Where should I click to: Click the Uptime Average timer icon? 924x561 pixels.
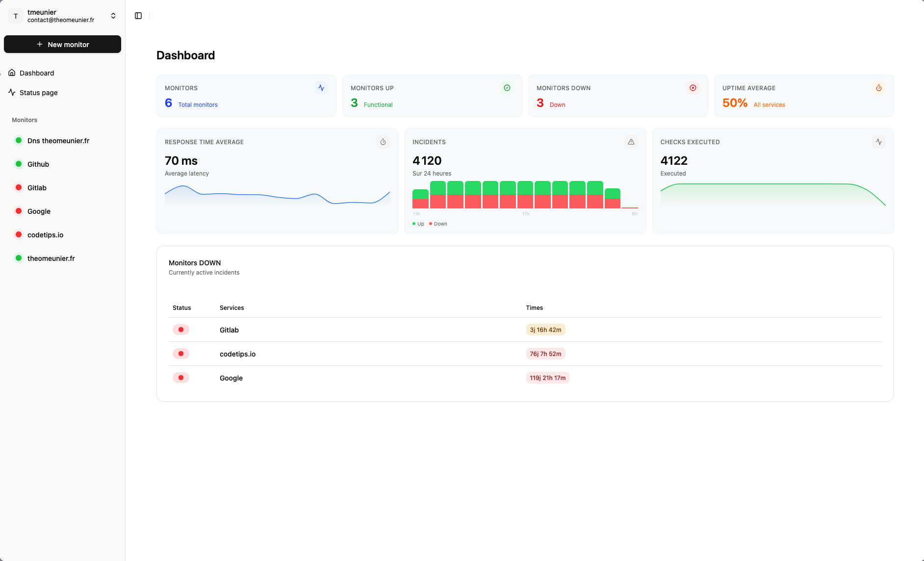[879, 88]
